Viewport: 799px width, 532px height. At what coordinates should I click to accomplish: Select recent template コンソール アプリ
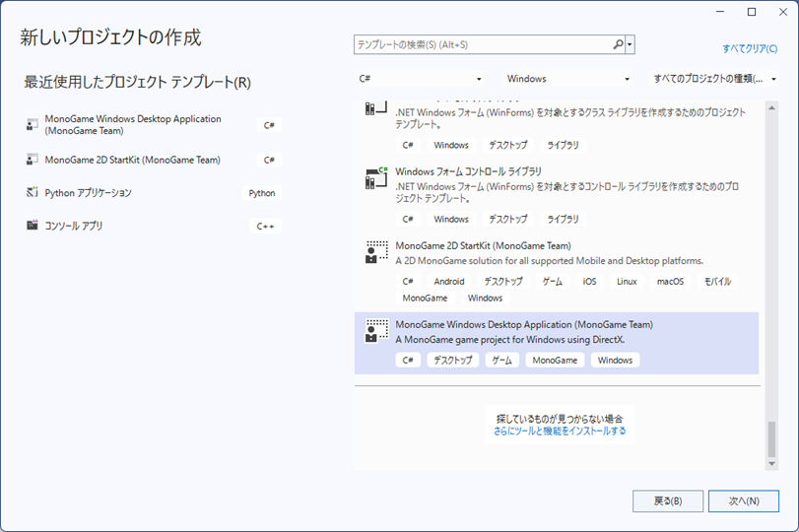(x=154, y=226)
